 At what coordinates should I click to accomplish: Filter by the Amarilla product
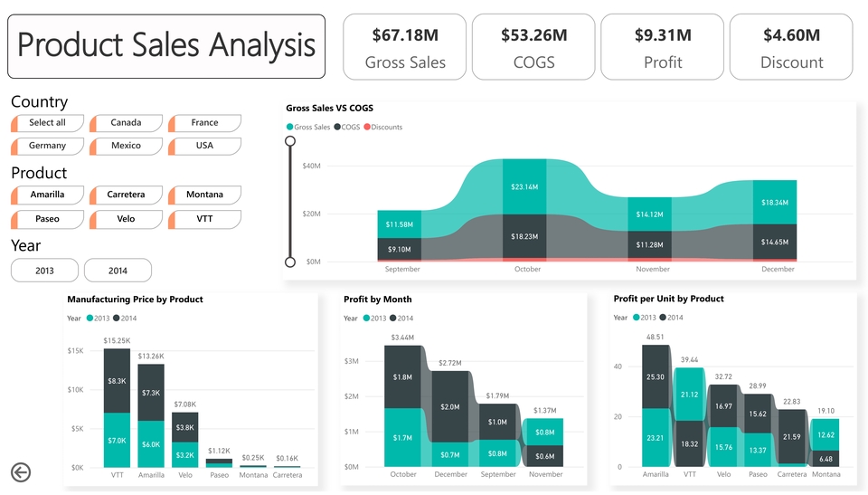pyautogui.click(x=47, y=195)
